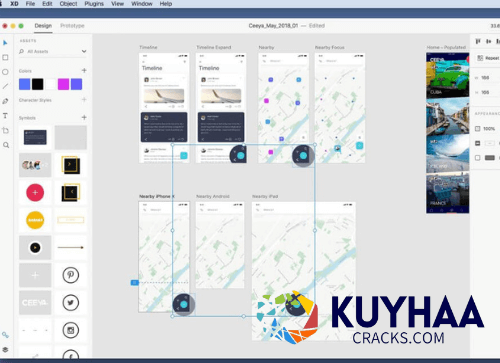The height and width of the screenshot is (363, 500).
Task: Expand the All Assets dropdown
Action: point(84,51)
